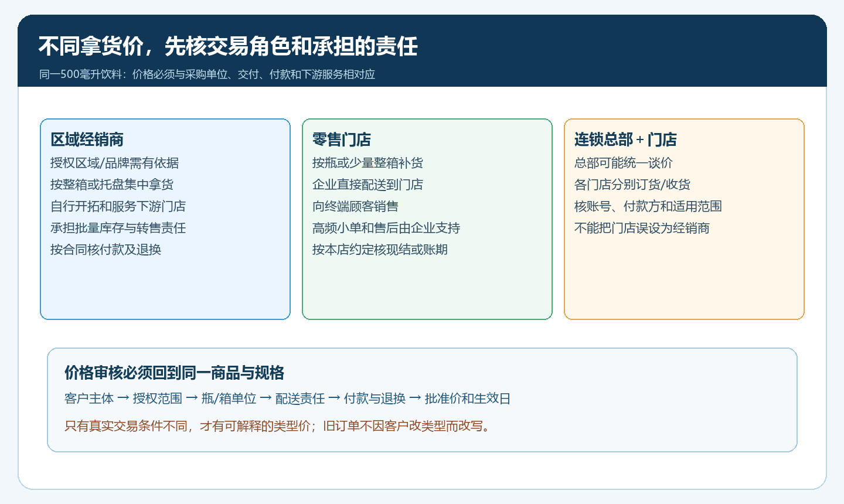
Task: Select the line 向终端顾客销售
Action: pyautogui.click(x=355, y=206)
